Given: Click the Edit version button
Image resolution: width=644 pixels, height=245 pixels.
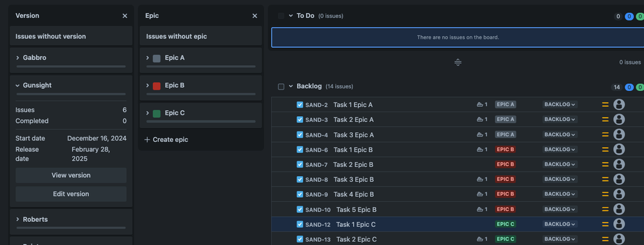Looking at the screenshot, I should click(x=71, y=194).
